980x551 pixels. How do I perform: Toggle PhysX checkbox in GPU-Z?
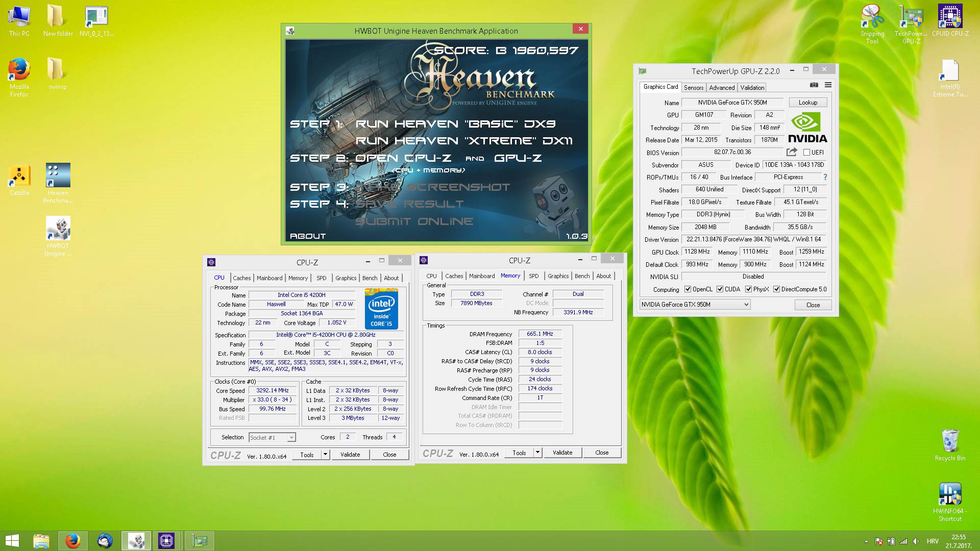[x=749, y=289]
